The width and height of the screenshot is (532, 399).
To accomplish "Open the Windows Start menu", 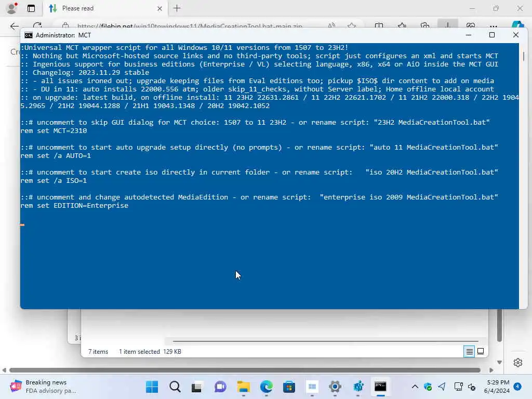I will [x=152, y=387].
